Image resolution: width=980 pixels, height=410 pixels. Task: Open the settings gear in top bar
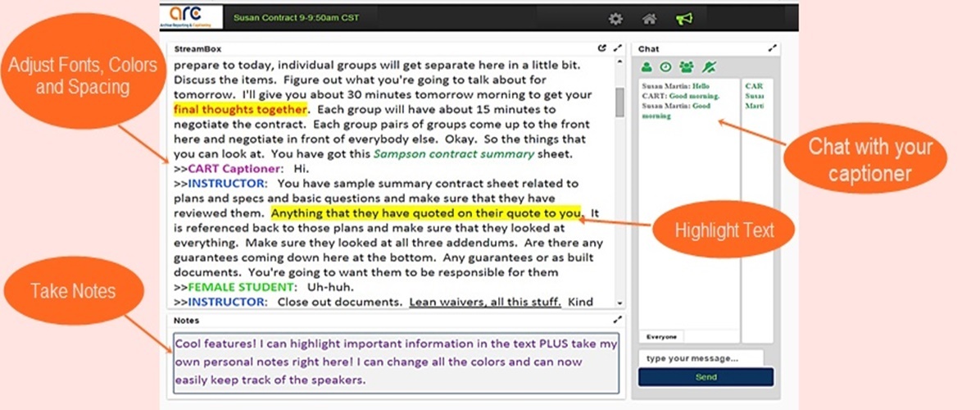[x=615, y=18]
